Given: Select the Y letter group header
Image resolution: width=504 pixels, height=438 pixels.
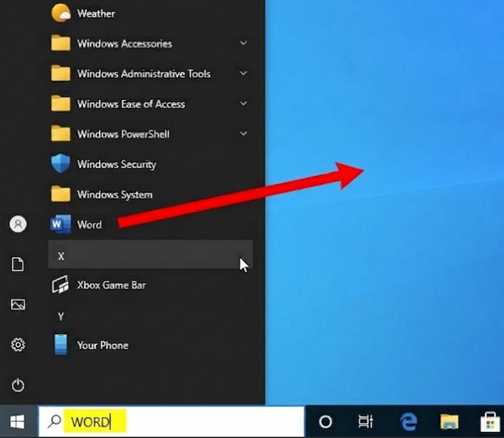Looking at the screenshot, I should tap(60, 316).
